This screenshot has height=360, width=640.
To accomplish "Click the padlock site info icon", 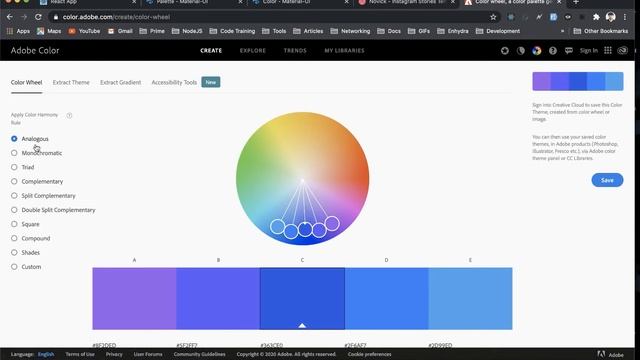I will (x=56, y=17).
